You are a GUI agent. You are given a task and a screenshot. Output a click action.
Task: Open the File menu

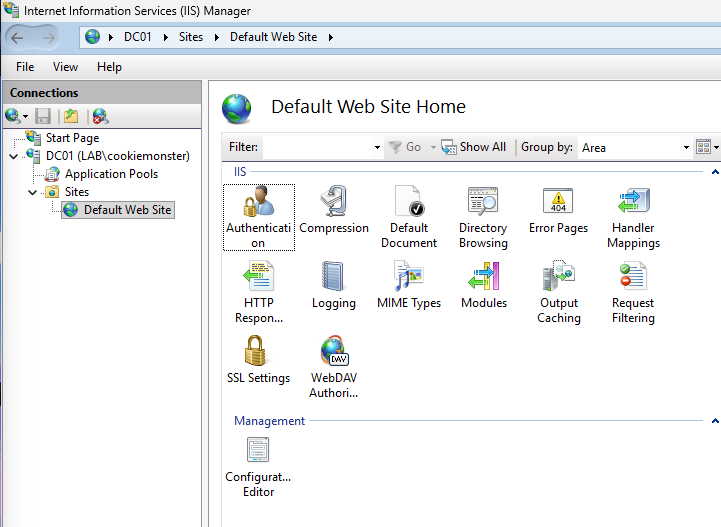pyautogui.click(x=25, y=67)
